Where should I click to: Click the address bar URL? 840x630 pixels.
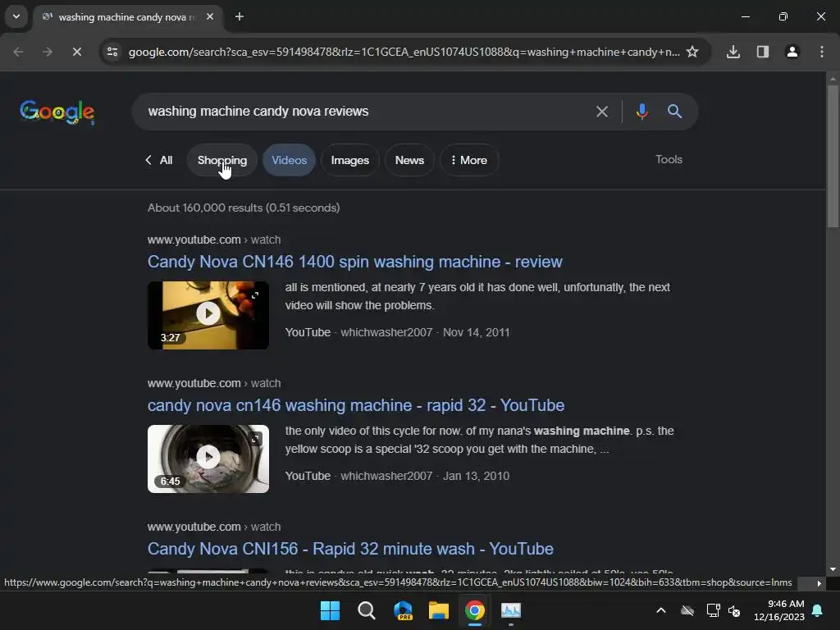(404, 52)
